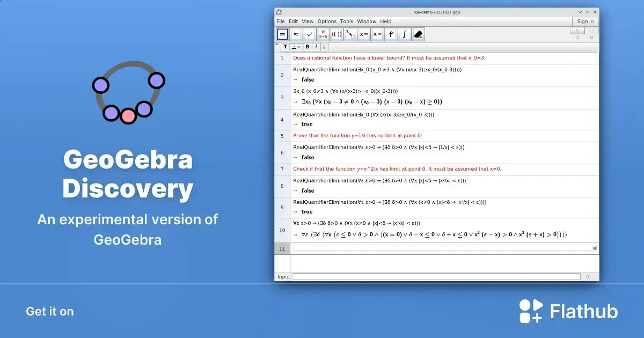This screenshot has height=338, width=644.
Task: Select the Solve Numerically (x≈) tool
Action: point(378,34)
